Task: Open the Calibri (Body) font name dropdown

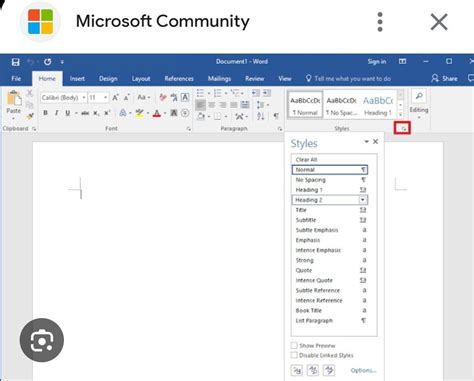Action: 84,97
